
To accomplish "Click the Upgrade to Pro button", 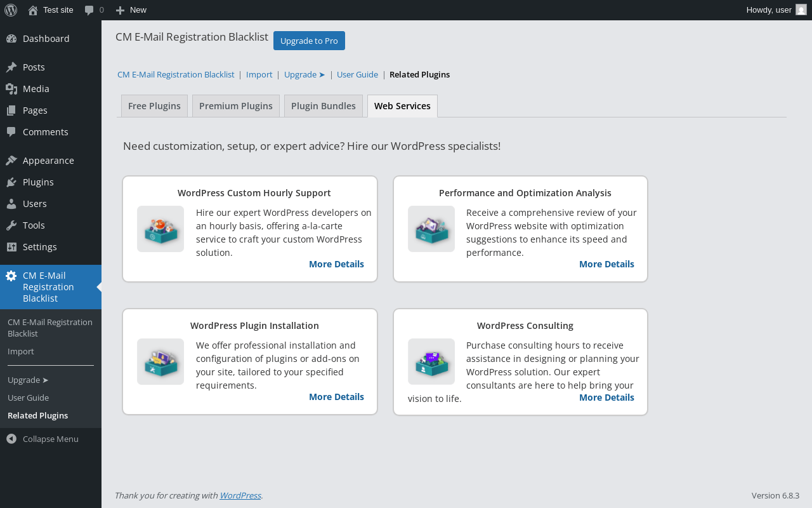I will 309,41.
